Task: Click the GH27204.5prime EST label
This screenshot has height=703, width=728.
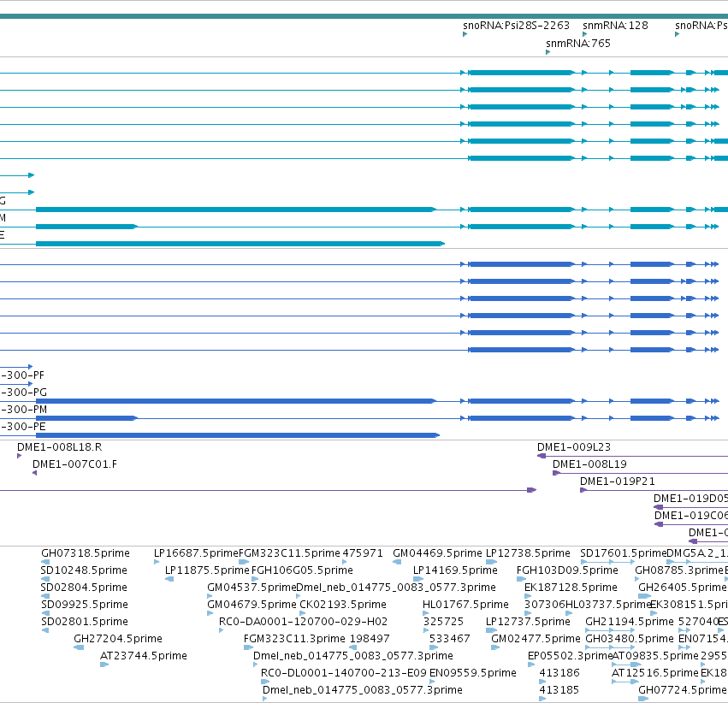Action: pos(118,640)
